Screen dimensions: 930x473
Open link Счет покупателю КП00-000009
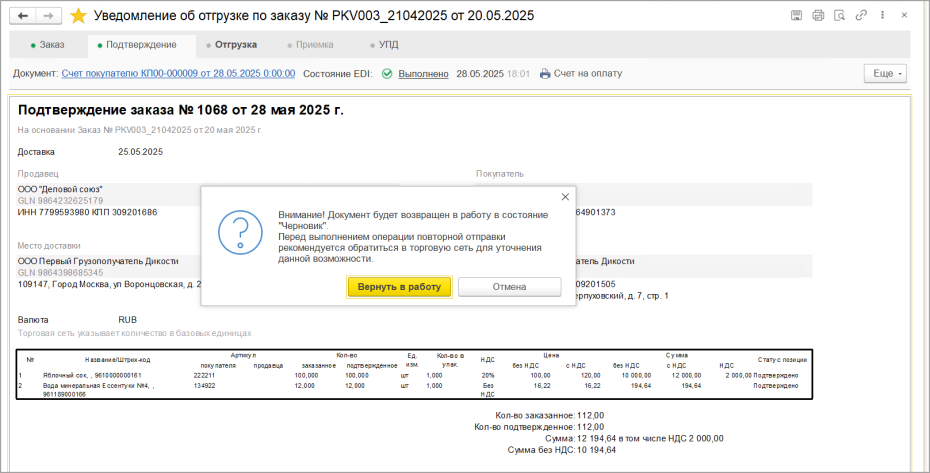pyautogui.click(x=178, y=74)
